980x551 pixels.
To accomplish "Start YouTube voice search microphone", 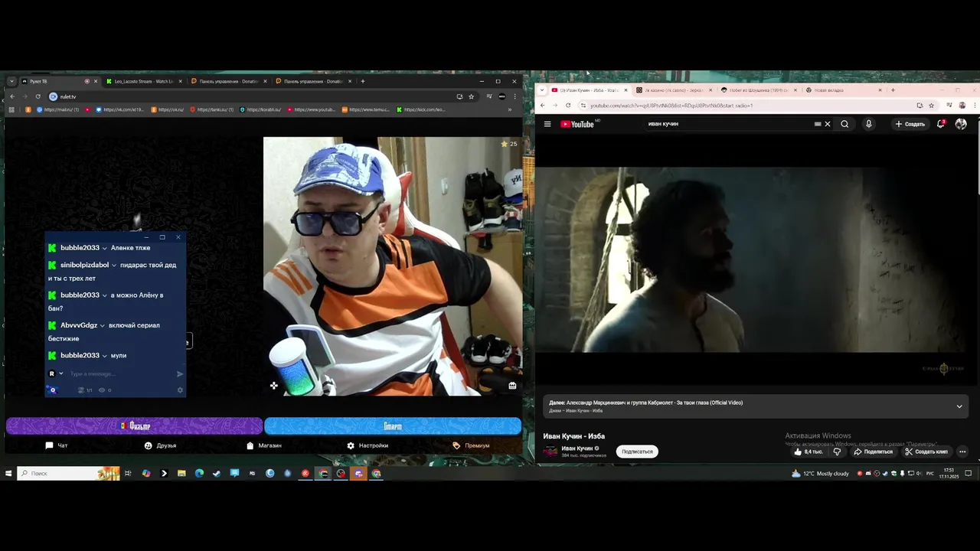I will [868, 124].
